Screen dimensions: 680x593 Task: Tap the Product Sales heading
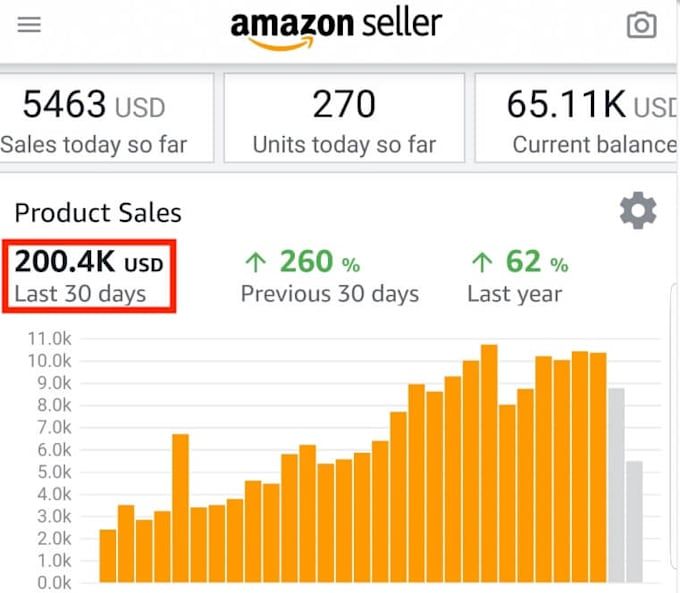click(98, 212)
